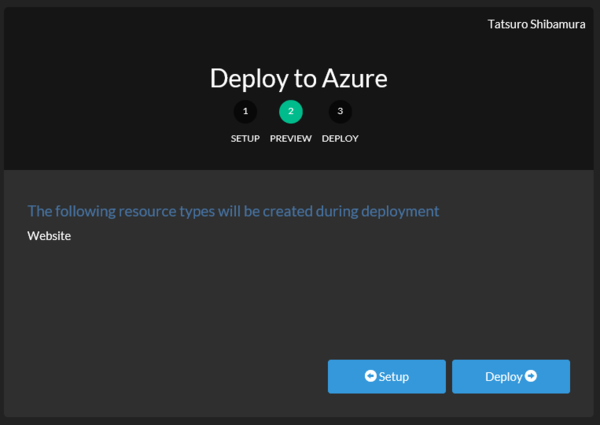Click the Deploy to Azure title
Screen dimensions: 600x425
299,79
